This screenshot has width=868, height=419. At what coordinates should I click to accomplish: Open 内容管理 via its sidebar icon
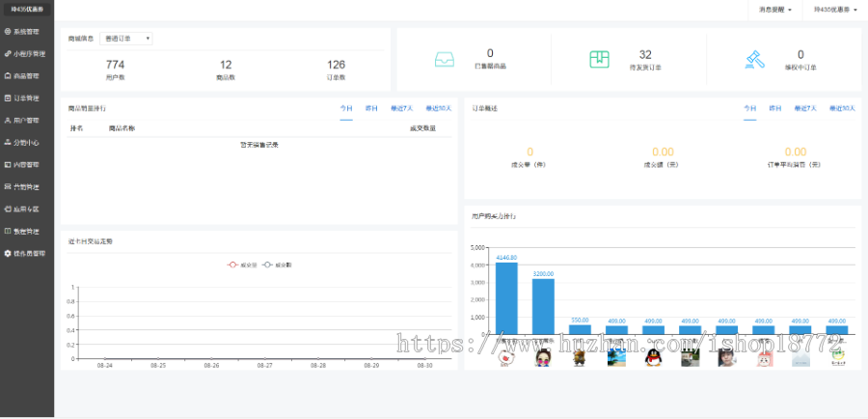(x=7, y=164)
